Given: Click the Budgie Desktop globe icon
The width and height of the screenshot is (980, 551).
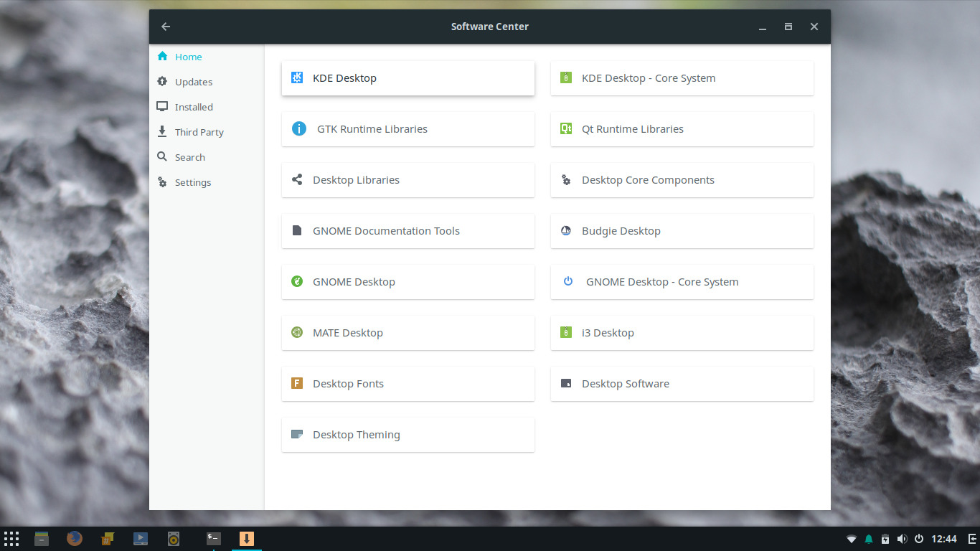Looking at the screenshot, I should [566, 230].
